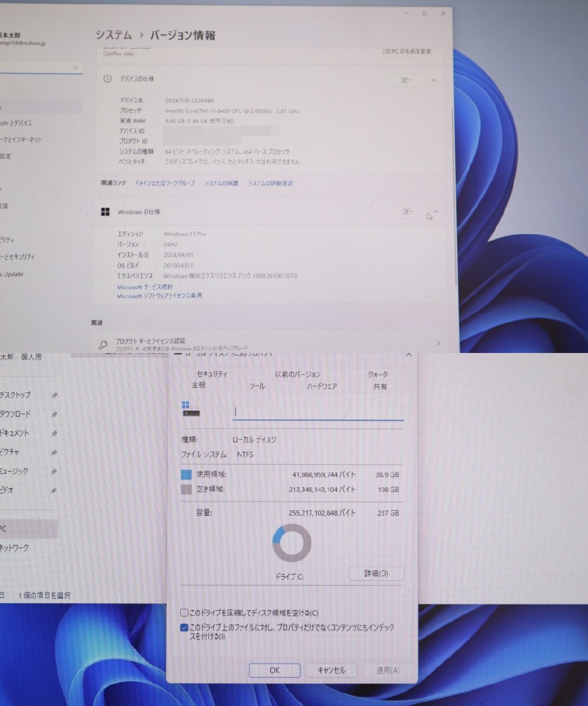The width and height of the screenshot is (588, 706).
Task: Click the pin icon next to ダウンロード
Action: [54, 414]
